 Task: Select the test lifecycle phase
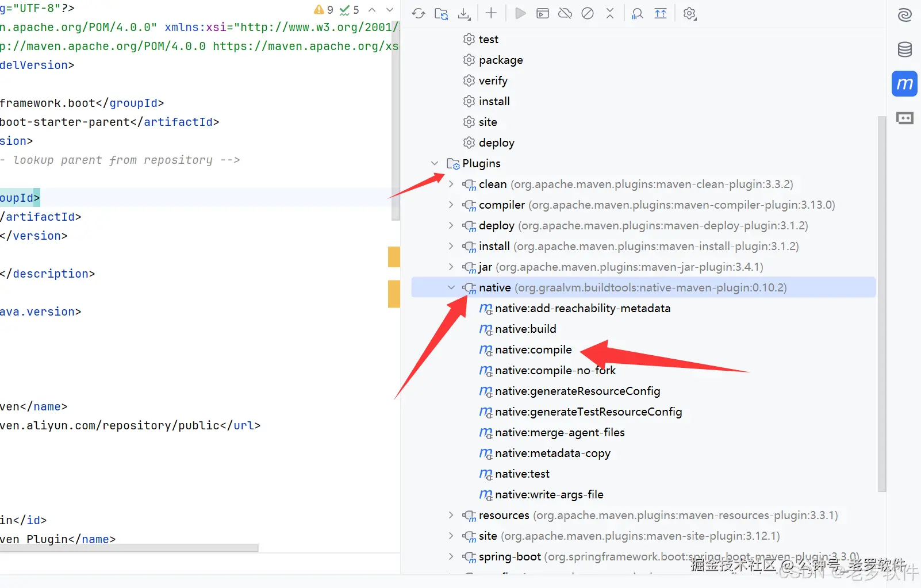pos(481,39)
